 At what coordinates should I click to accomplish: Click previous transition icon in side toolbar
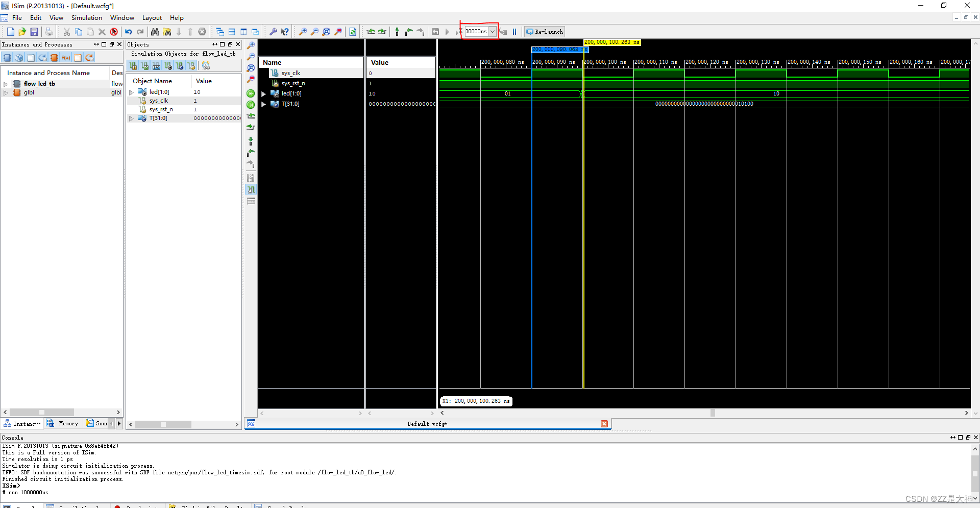tap(251, 116)
